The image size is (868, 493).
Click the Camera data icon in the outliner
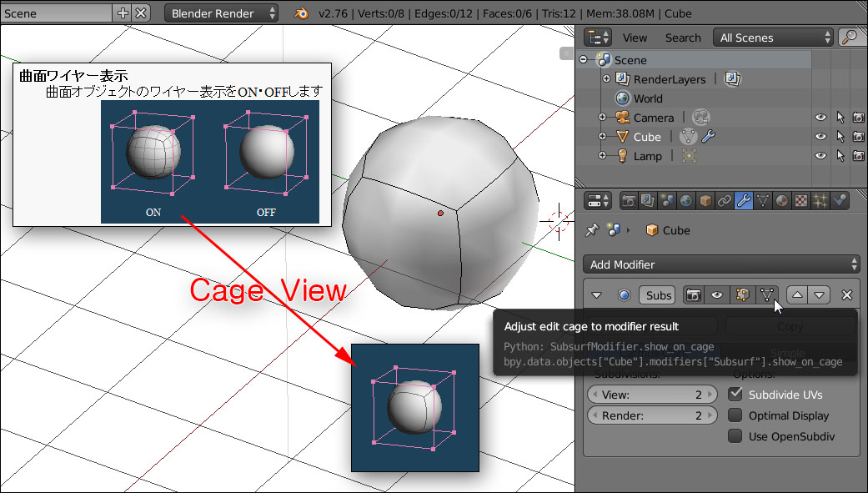click(x=701, y=118)
